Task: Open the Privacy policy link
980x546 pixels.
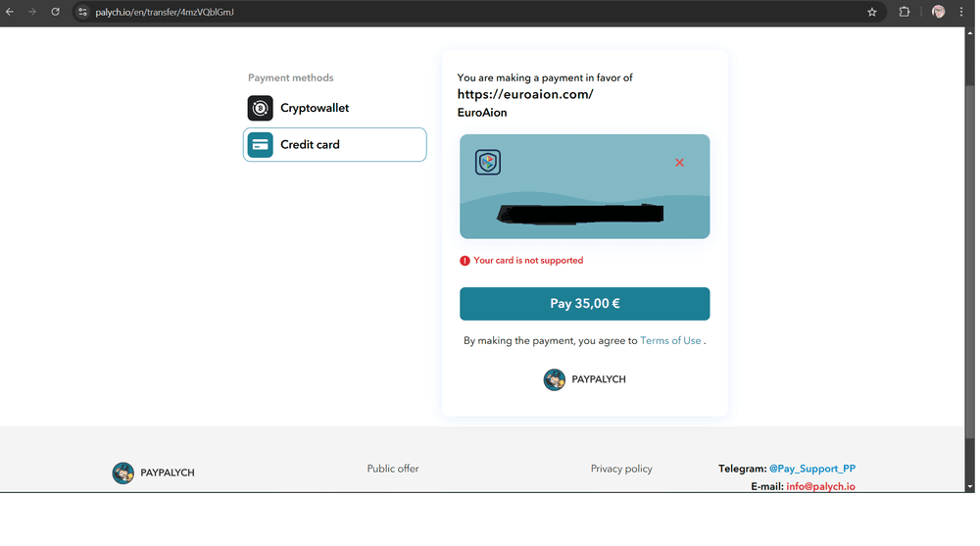Action: click(x=621, y=469)
